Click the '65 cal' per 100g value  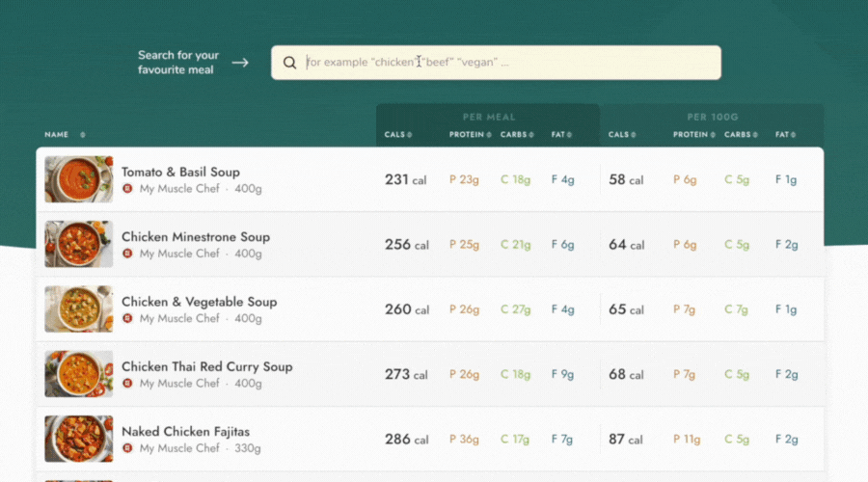tap(627, 309)
